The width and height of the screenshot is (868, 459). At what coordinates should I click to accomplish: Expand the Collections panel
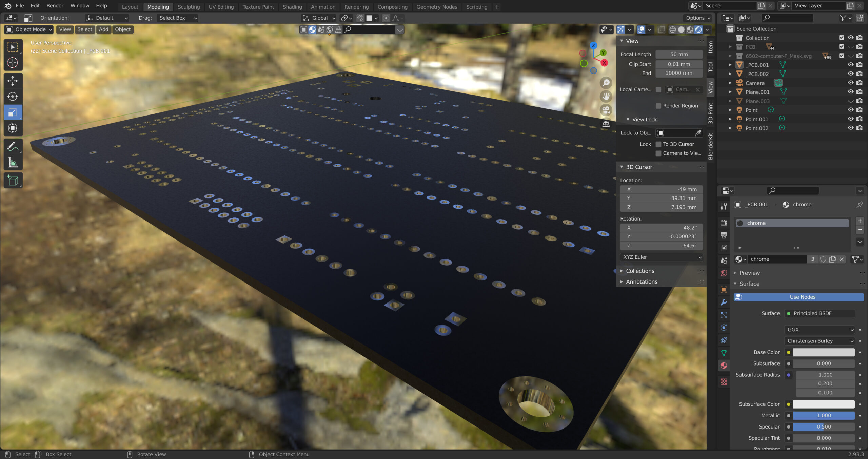pos(640,271)
